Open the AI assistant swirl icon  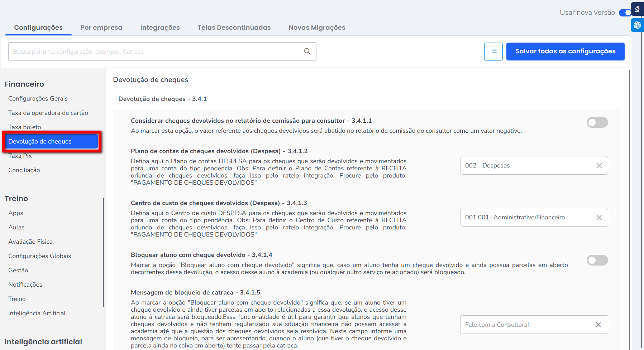pyautogui.click(x=637, y=25)
